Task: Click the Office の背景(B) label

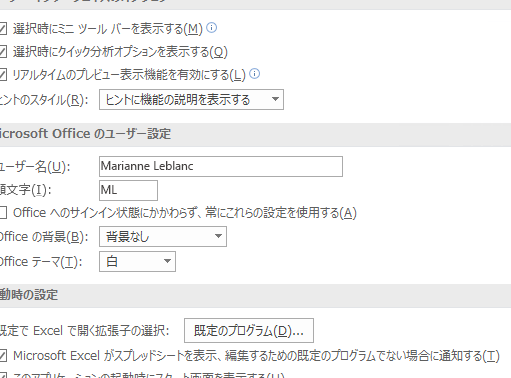Action: 44,237
